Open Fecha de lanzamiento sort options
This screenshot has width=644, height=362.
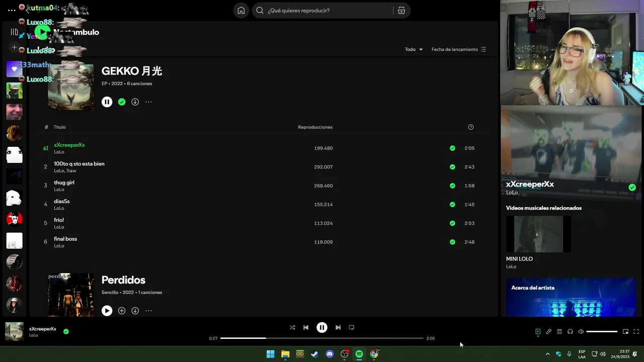click(x=459, y=49)
